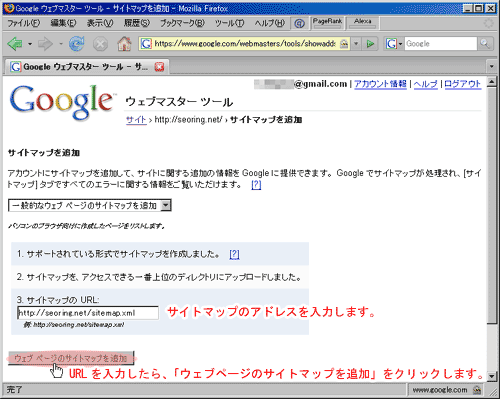Open the 編集(E) menu

pos(63,23)
